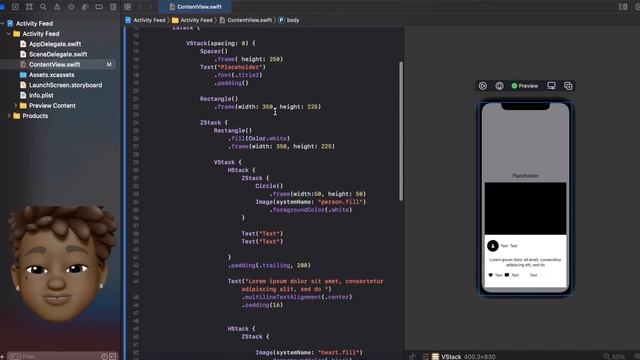Click the zoom out magnifier by 50%

[x=607, y=357]
